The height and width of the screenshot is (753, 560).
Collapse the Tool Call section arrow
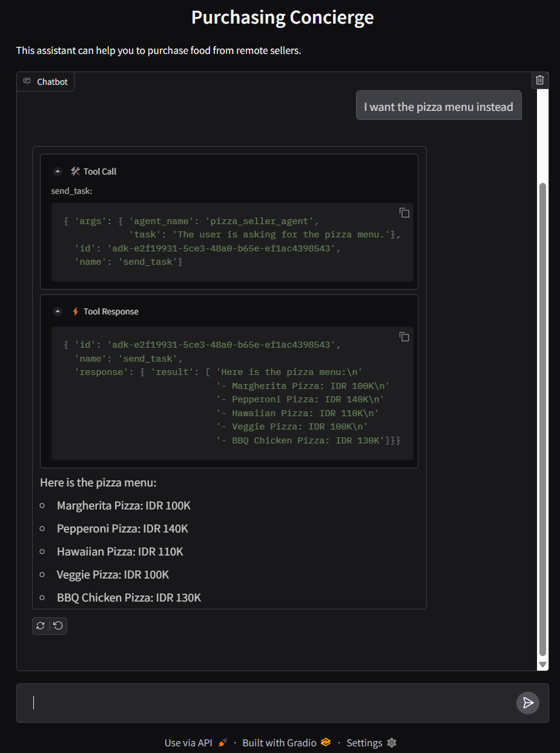click(58, 171)
